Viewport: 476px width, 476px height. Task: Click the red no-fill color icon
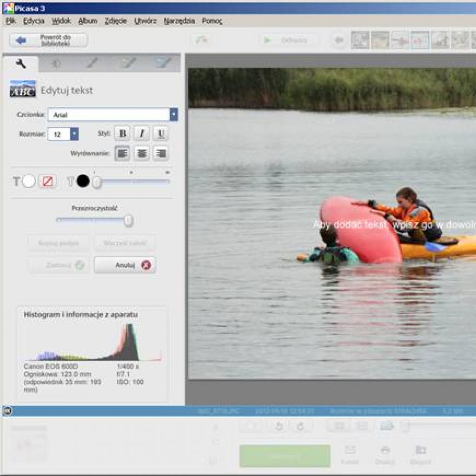click(x=48, y=181)
